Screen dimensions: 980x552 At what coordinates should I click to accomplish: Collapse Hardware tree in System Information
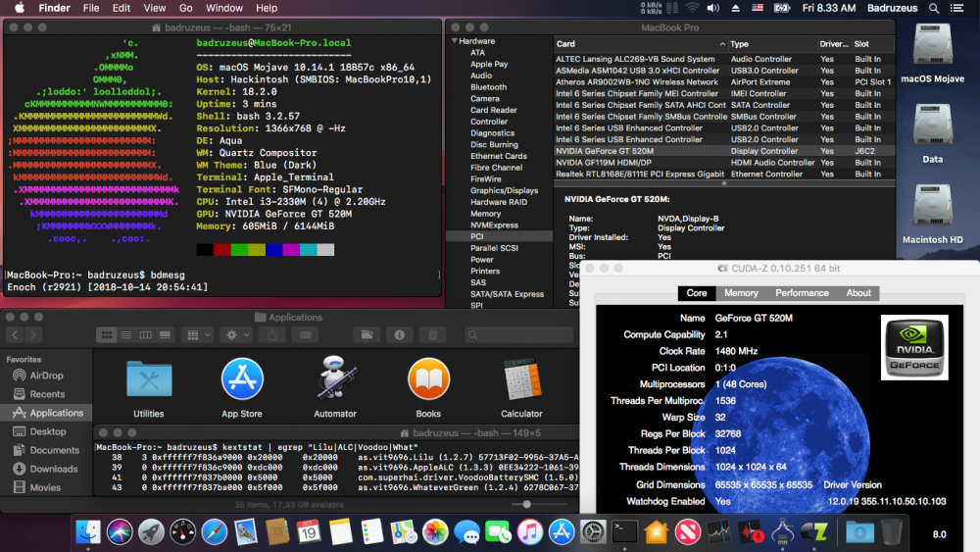455,40
